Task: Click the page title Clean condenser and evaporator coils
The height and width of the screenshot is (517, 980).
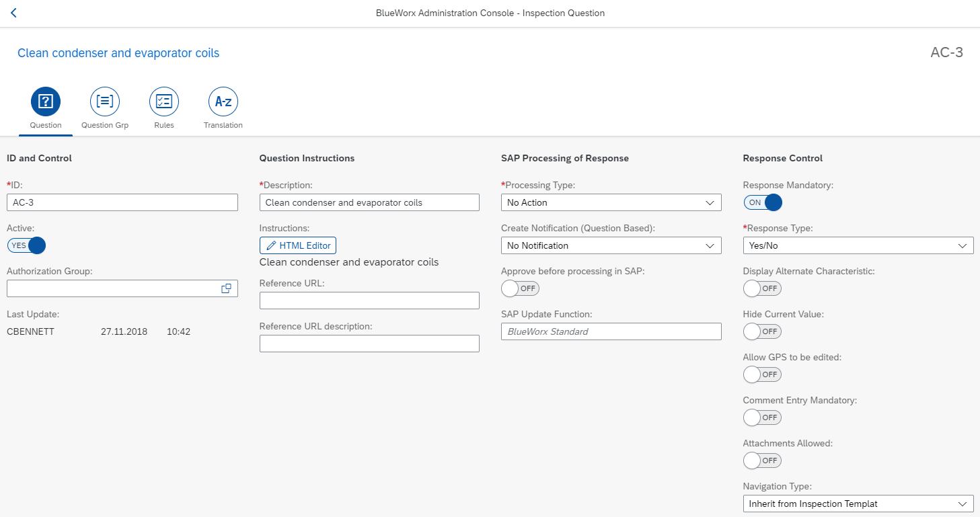Action: [x=118, y=53]
